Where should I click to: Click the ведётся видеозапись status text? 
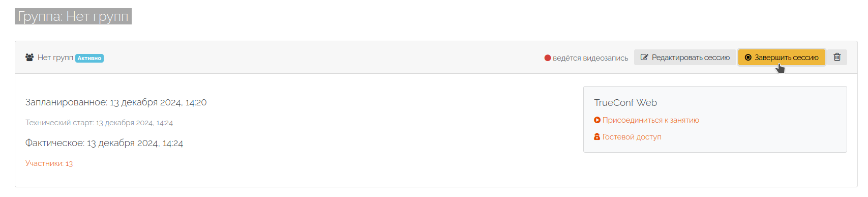[x=590, y=58]
